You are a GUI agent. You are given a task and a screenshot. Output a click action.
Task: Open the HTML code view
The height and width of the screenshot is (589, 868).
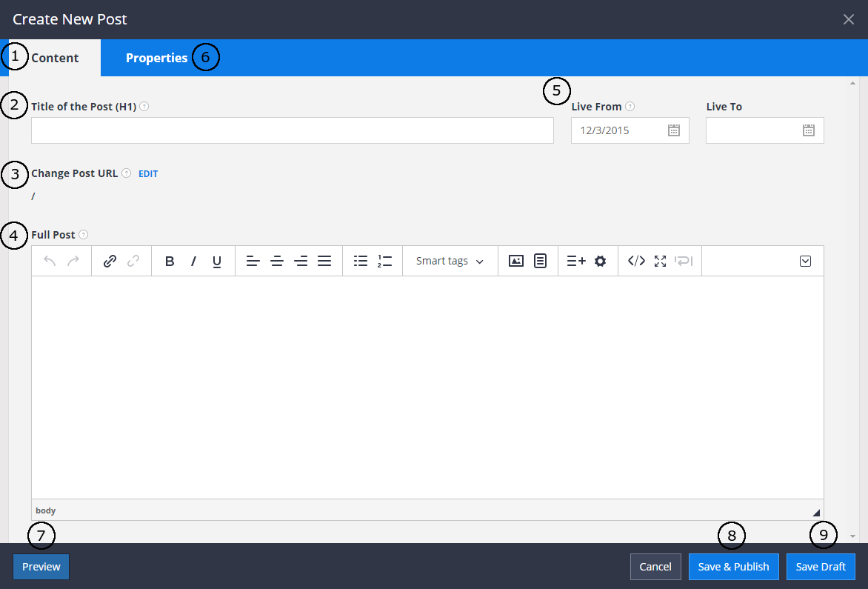click(x=638, y=260)
